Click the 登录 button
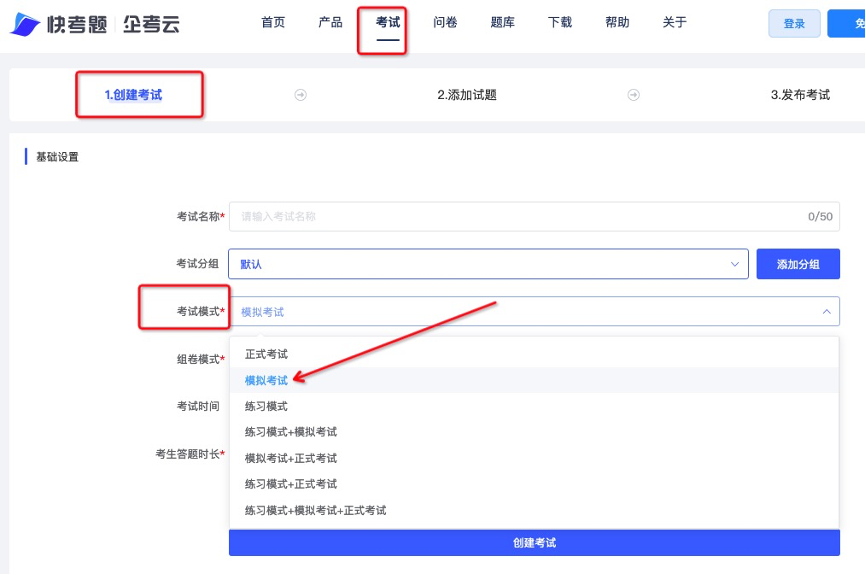 (794, 24)
